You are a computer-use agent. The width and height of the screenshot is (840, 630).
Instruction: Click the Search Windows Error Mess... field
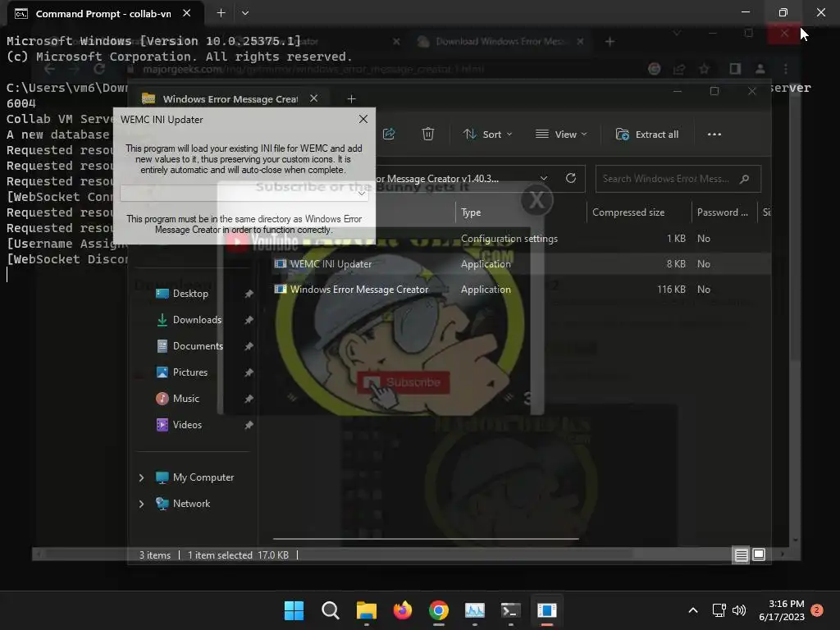[678, 179]
